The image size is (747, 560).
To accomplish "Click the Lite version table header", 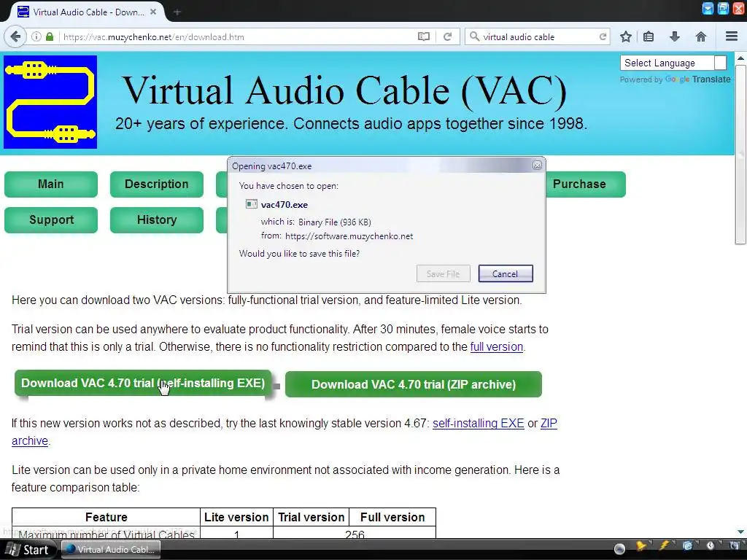I will tap(236, 517).
